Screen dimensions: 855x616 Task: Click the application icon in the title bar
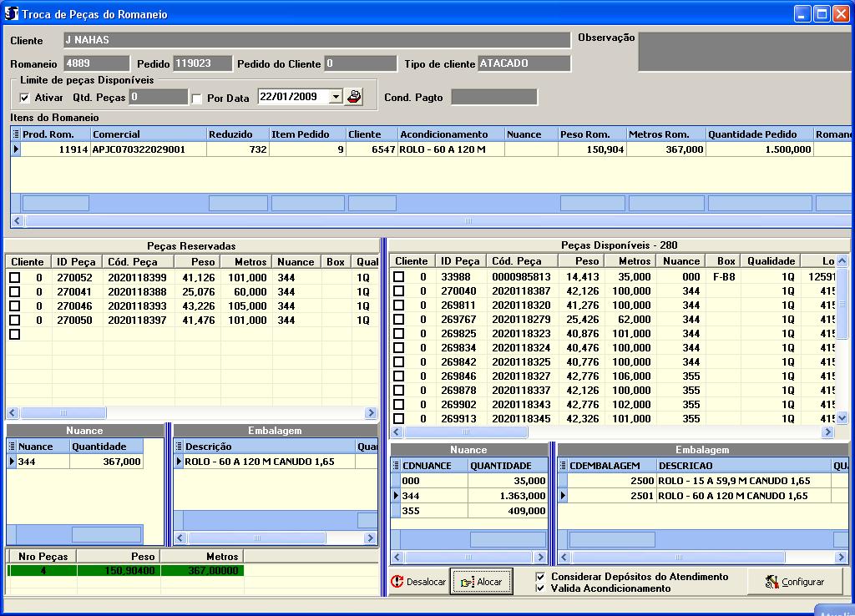click(12, 14)
